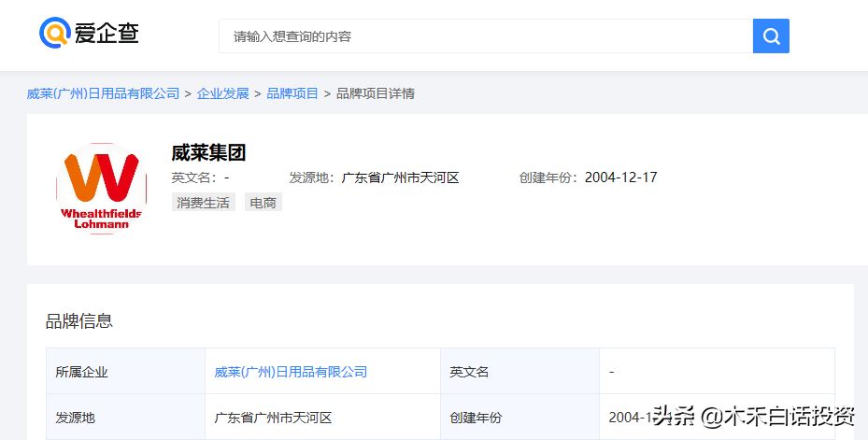The width and height of the screenshot is (868, 440).
Task: Click header location 广东省广州市天河区
Action: [400, 177]
